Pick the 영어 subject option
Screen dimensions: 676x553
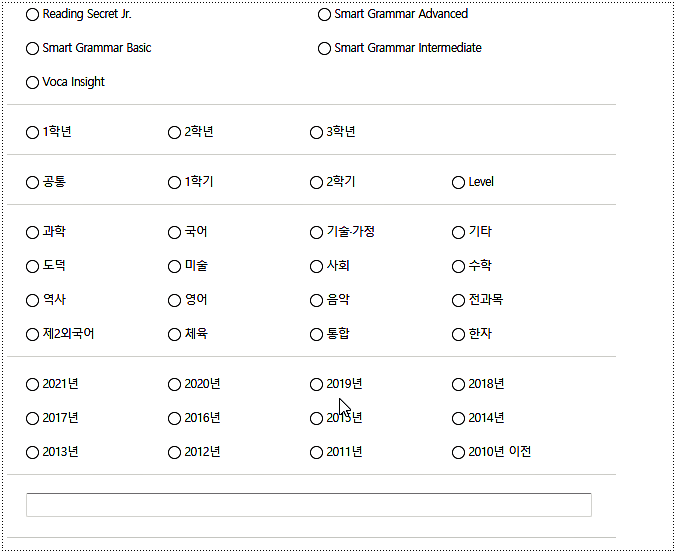pos(175,301)
